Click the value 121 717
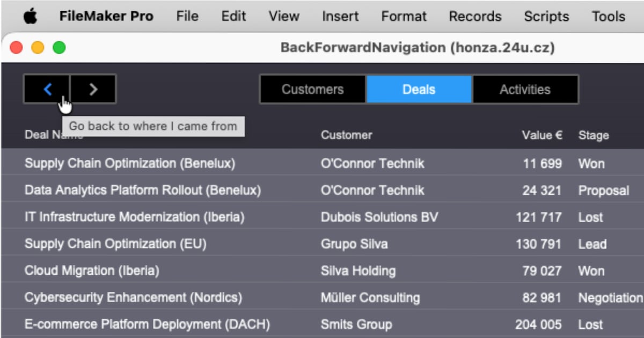The width and height of the screenshot is (644, 338). (x=539, y=217)
